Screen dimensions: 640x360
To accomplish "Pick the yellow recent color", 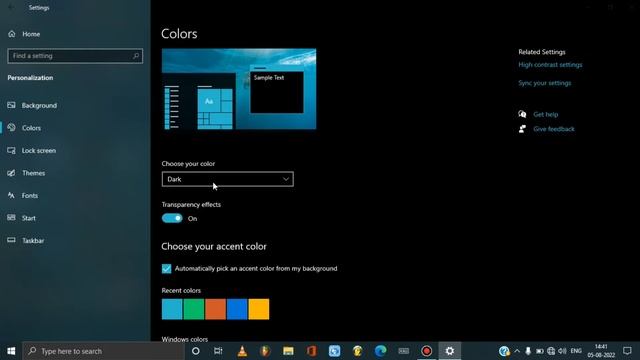I will [259, 309].
